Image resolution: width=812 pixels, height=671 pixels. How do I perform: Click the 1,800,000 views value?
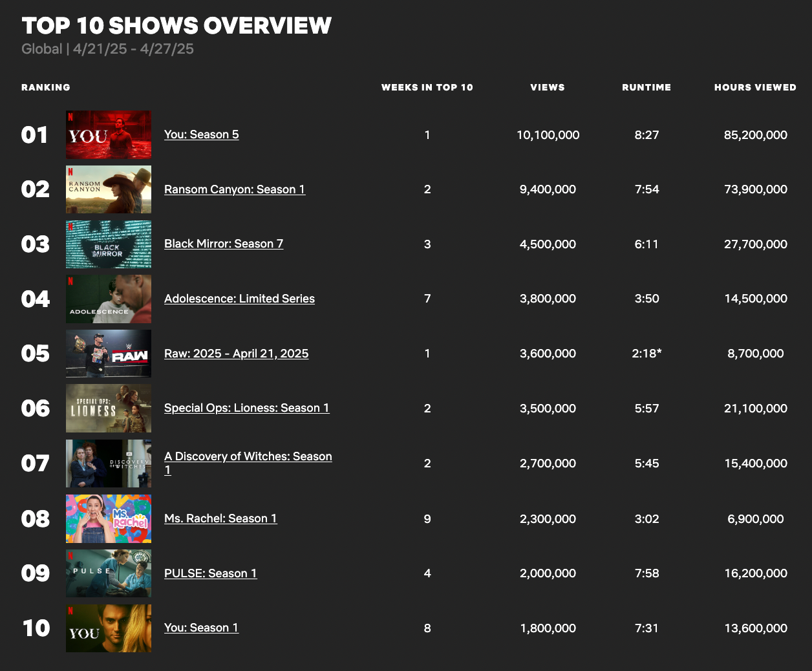pos(548,628)
